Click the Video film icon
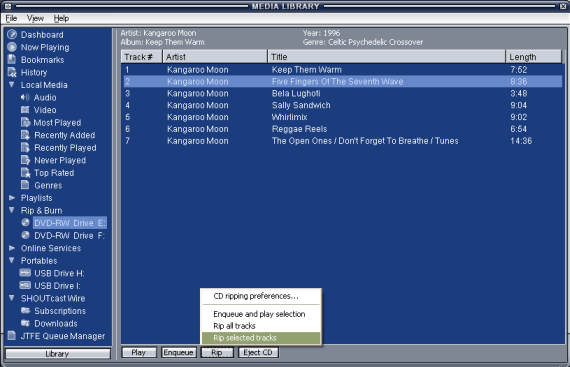570x367 pixels. (x=25, y=109)
